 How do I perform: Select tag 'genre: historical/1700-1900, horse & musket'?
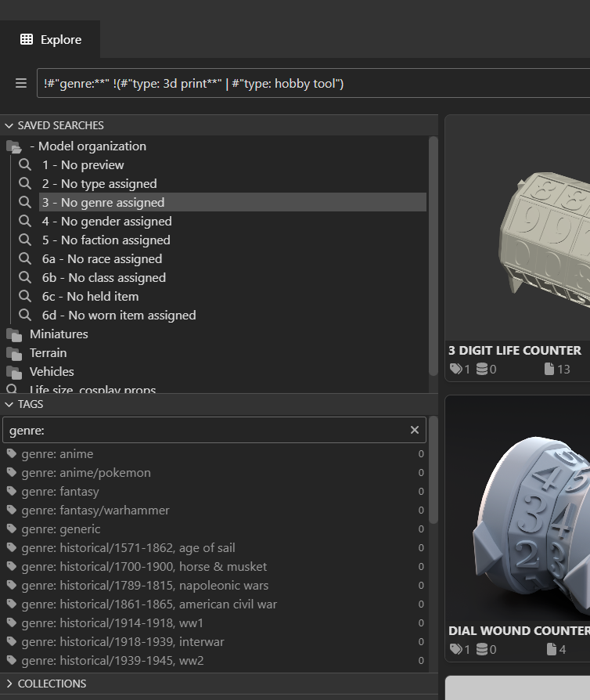[x=144, y=566]
